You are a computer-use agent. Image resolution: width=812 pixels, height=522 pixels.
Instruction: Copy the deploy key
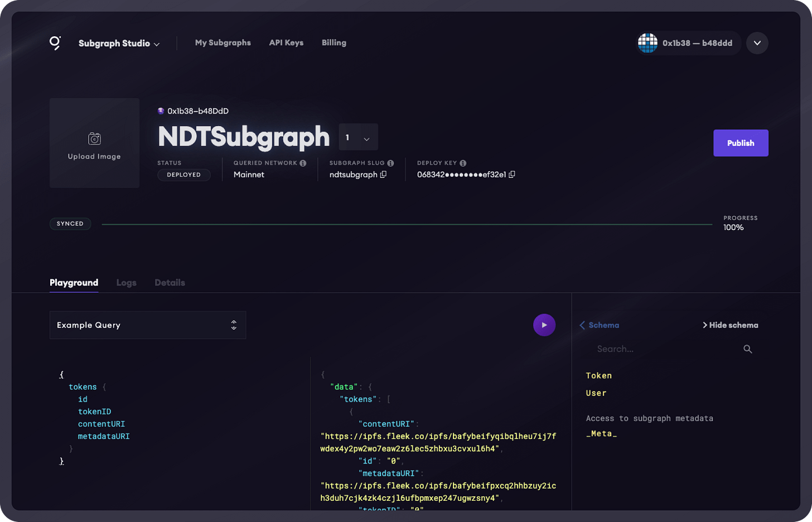tap(512, 175)
